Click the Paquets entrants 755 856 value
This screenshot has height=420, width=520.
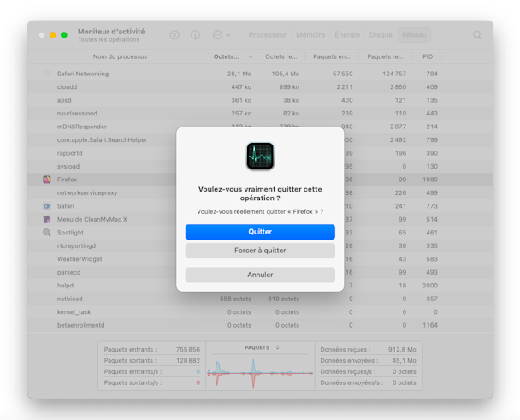pyautogui.click(x=188, y=349)
